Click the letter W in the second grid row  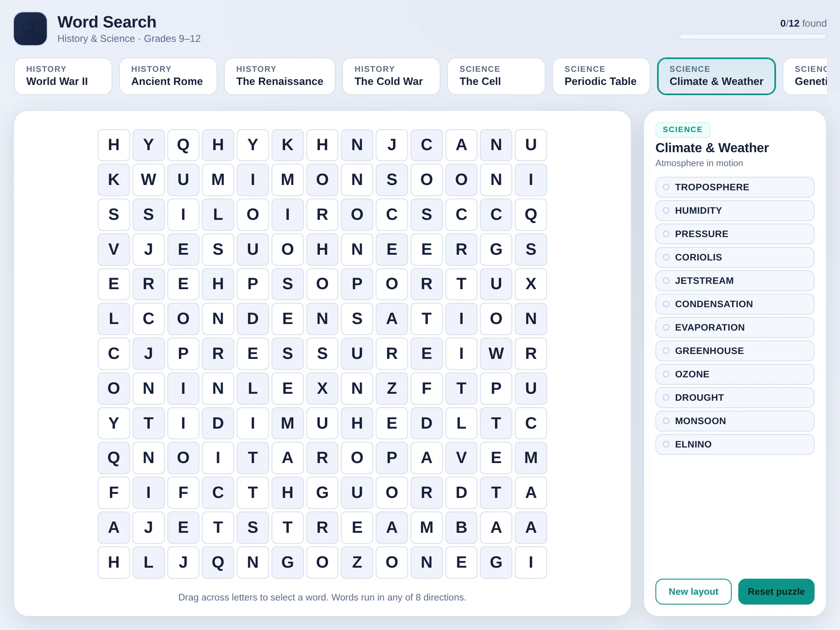tap(148, 180)
